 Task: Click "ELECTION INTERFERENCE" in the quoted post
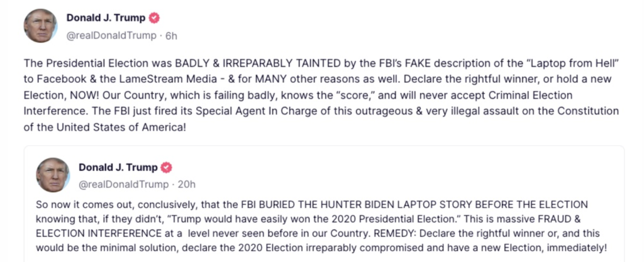click(x=99, y=233)
